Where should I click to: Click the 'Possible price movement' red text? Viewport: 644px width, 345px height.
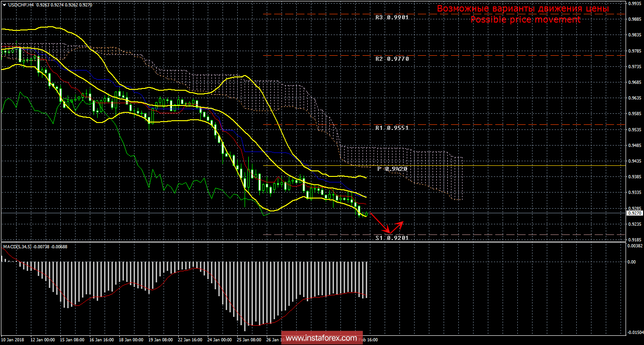(525, 20)
